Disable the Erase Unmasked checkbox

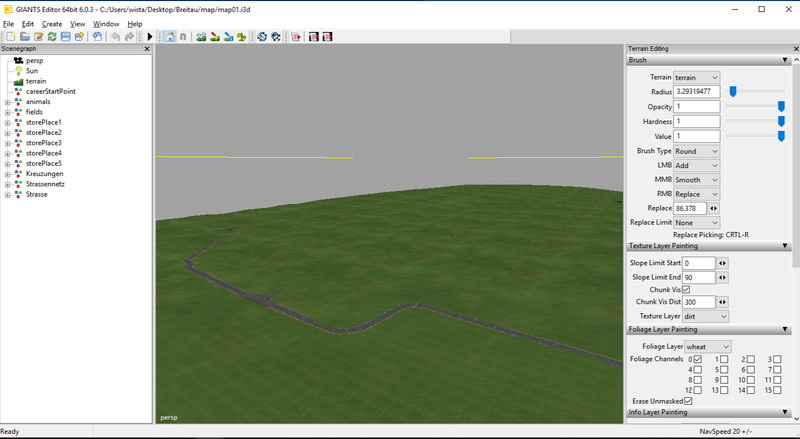(x=687, y=401)
